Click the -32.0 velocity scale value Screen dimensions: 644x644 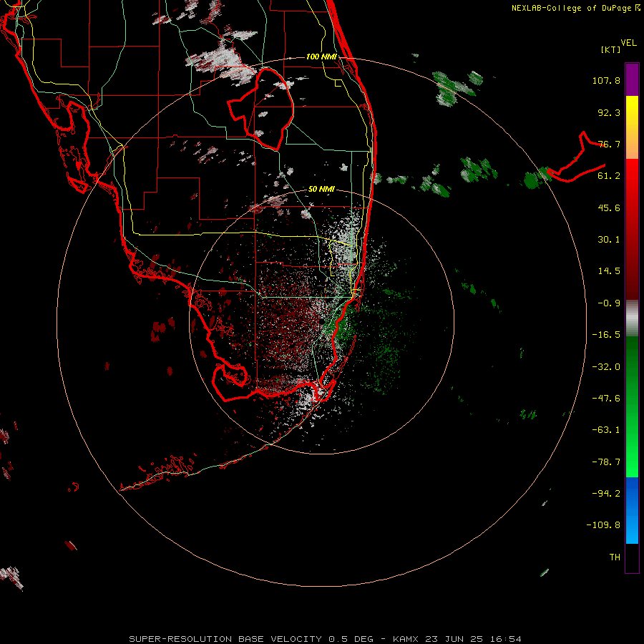[x=606, y=367]
